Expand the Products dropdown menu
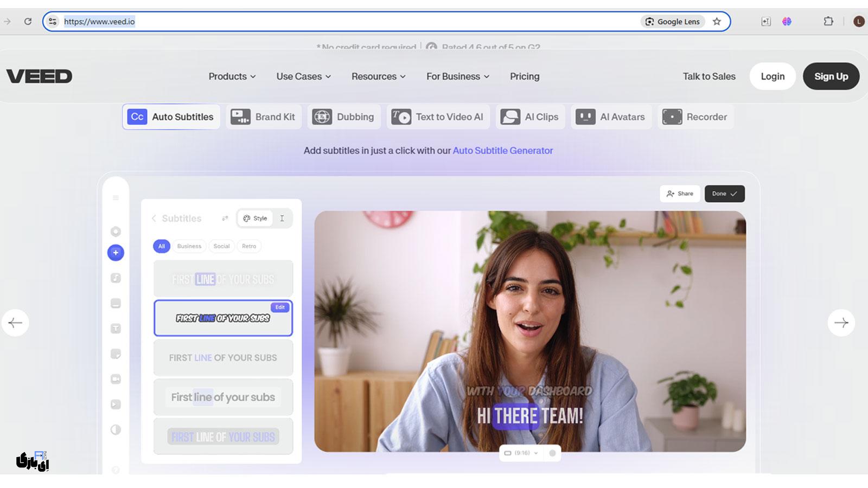The width and height of the screenshot is (868, 488). [232, 76]
